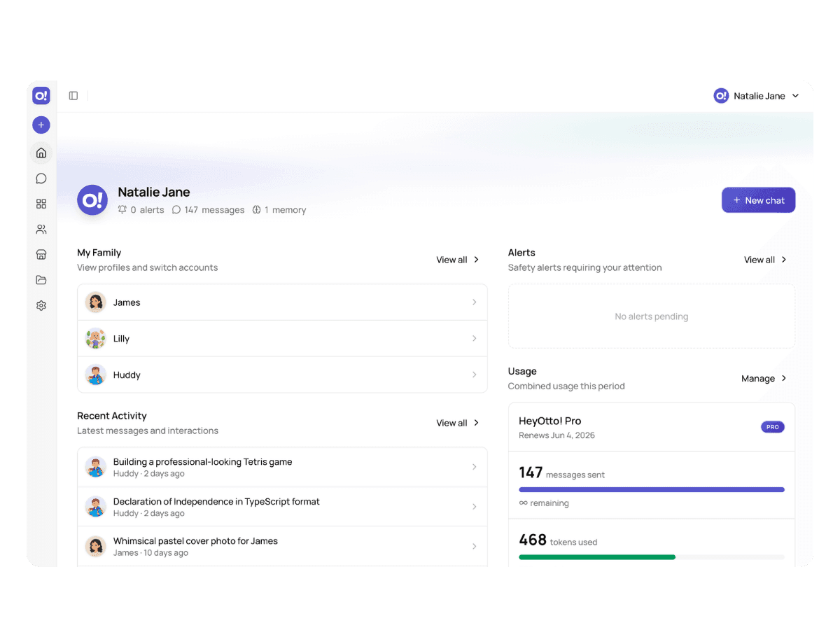Click the "No alerts pending" box
The width and height of the screenshot is (840, 630).
(x=652, y=316)
